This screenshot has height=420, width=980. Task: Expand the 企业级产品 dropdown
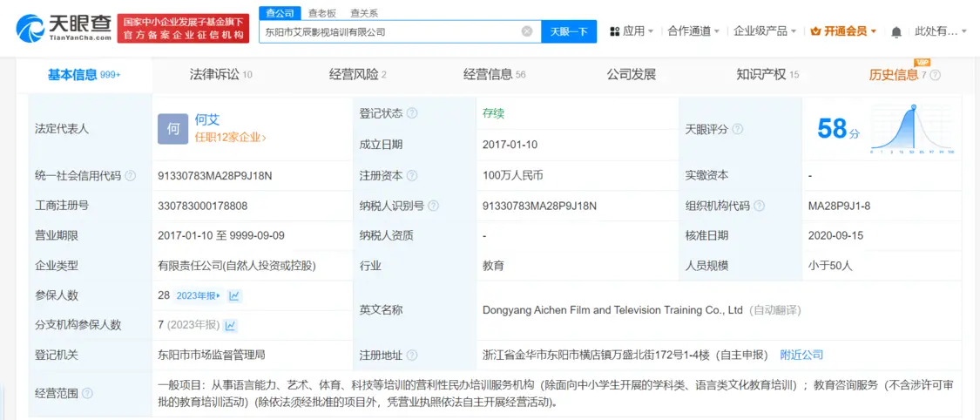[x=764, y=31]
